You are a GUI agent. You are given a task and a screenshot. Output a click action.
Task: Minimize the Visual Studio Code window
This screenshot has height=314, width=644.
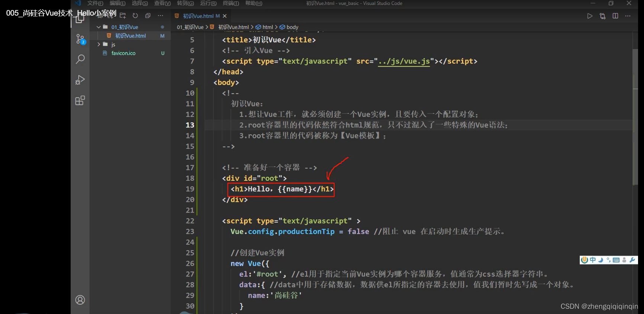593,3
